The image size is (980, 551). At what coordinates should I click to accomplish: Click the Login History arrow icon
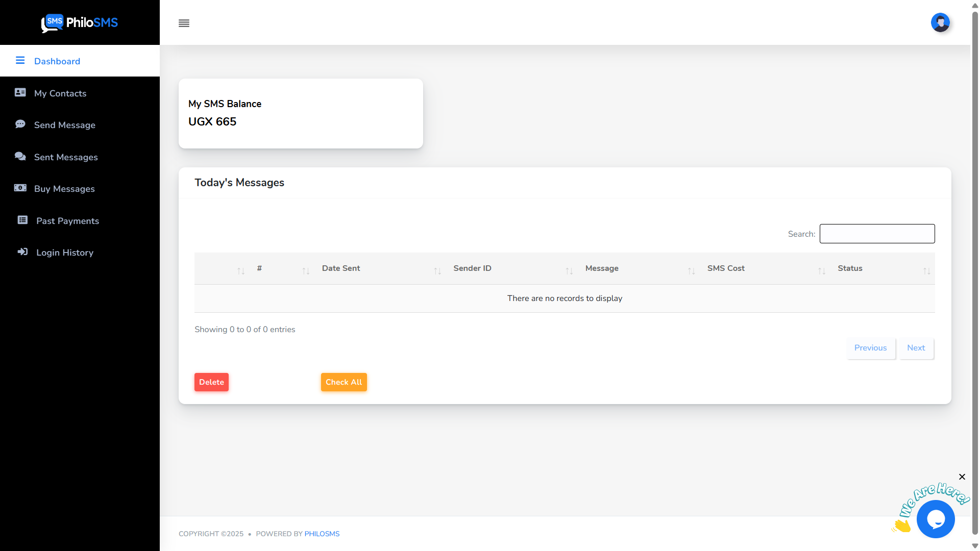pyautogui.click(x=22, y=252)
